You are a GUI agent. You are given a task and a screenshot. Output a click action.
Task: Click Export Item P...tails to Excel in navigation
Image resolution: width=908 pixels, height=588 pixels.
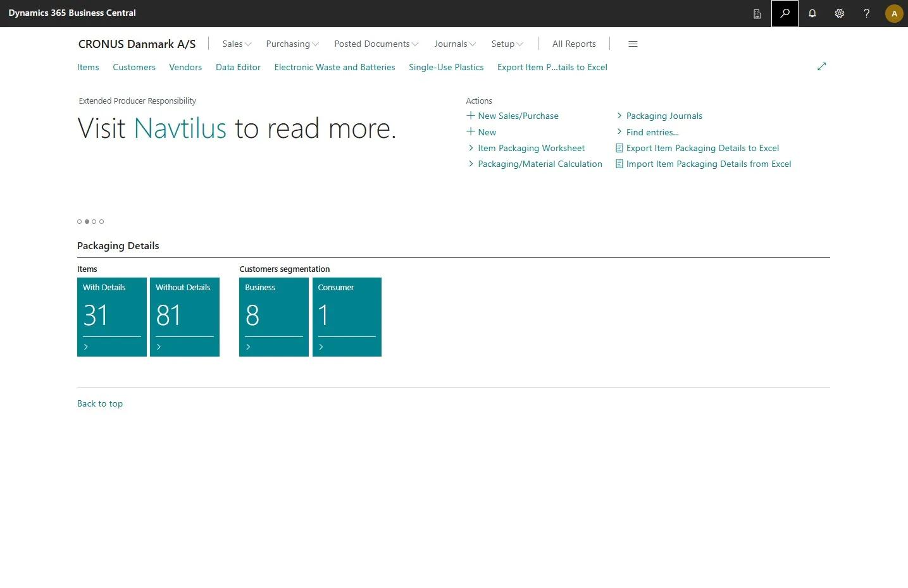coord(552,67)
